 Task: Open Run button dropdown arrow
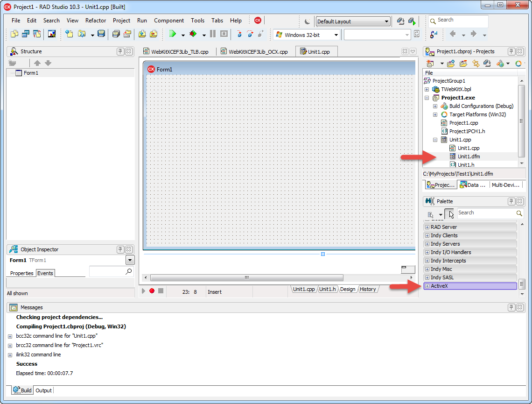(183, 35)
